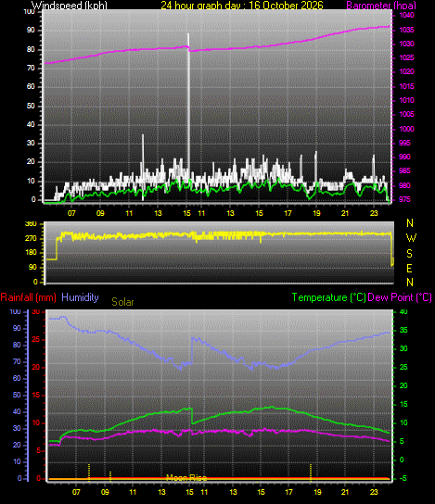The height and width of the screenshot is (504, 435).
Task: Click the "360" wind direction axis value
Action: point(31,223)
